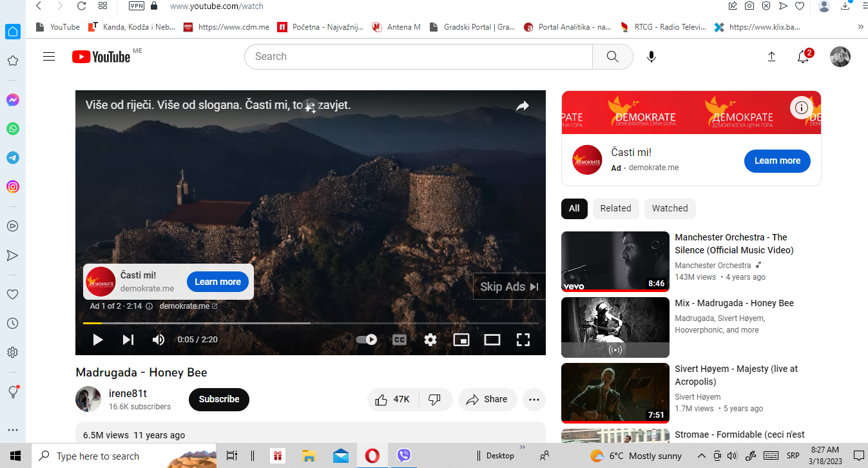Image resolution: width=868 pixels, height=468 pixels.
Task: Open more actions menu below video
Action: click(534, 400)
